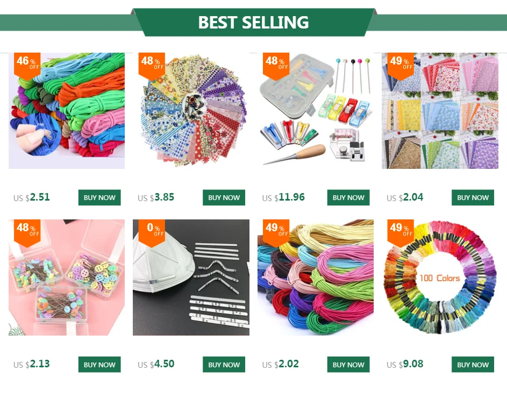Open the mask nose bridge strips image
507x420 pixels.
[x=191, y=277]
